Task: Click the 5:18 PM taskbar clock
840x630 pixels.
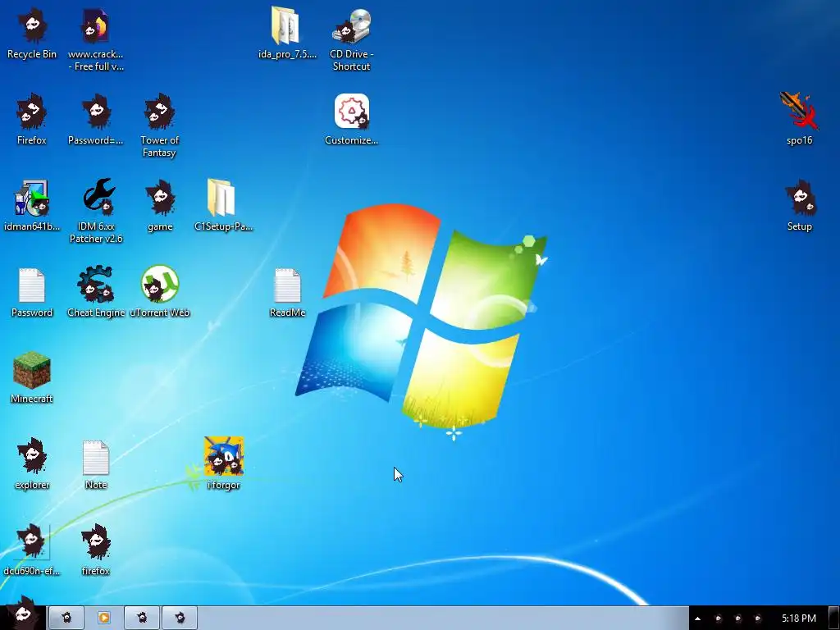Action: click(799, 619)
